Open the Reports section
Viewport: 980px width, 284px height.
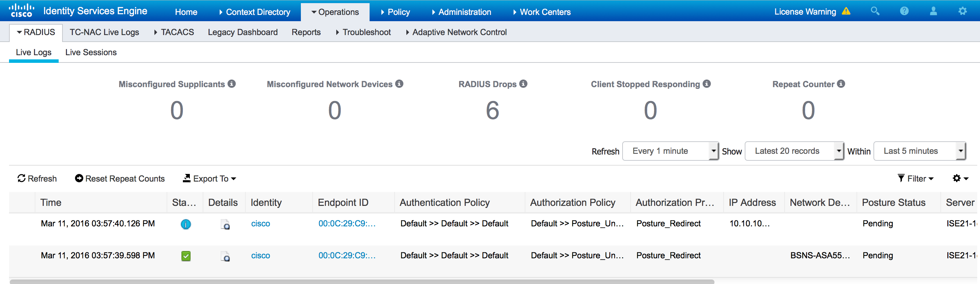click(306, 32)
